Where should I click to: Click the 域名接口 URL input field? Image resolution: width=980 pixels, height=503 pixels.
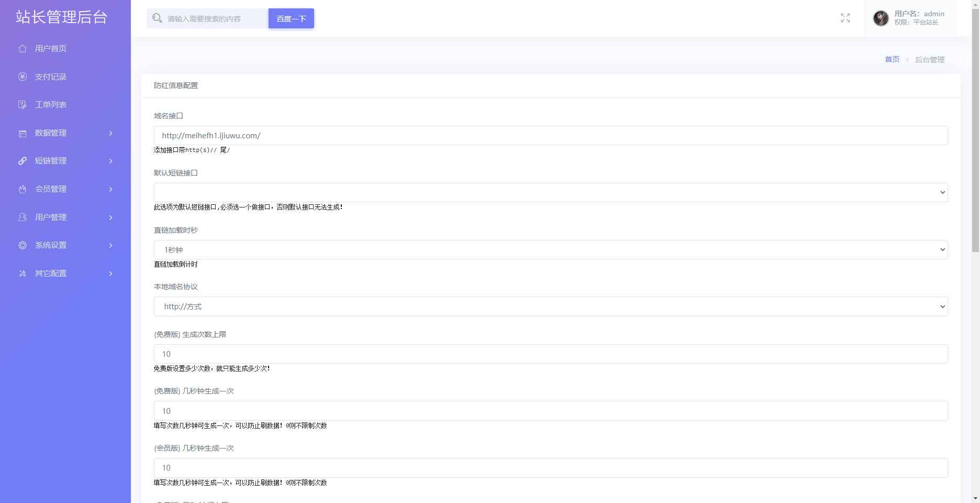click(550, 135)
